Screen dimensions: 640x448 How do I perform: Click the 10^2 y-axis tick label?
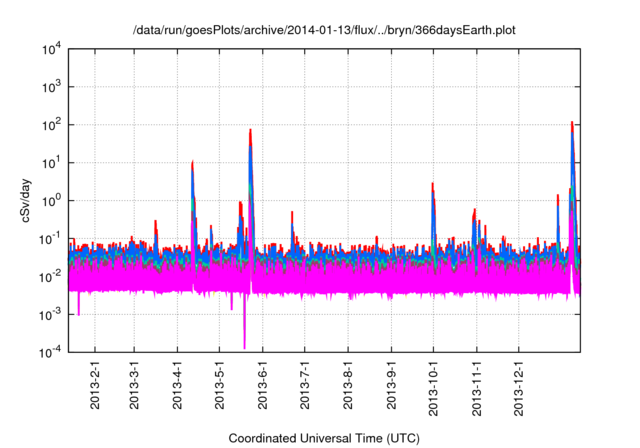(x=50, y=125)
